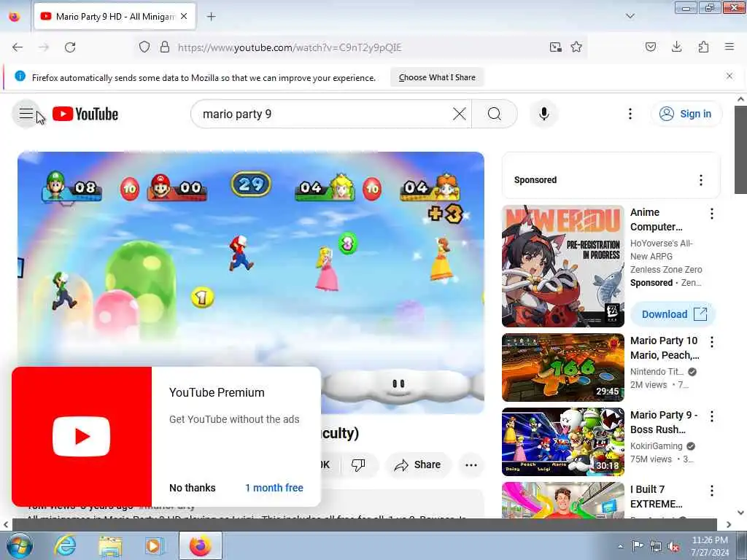Go to YouTube home via logo
747x560 pixels.
(85, 114)
